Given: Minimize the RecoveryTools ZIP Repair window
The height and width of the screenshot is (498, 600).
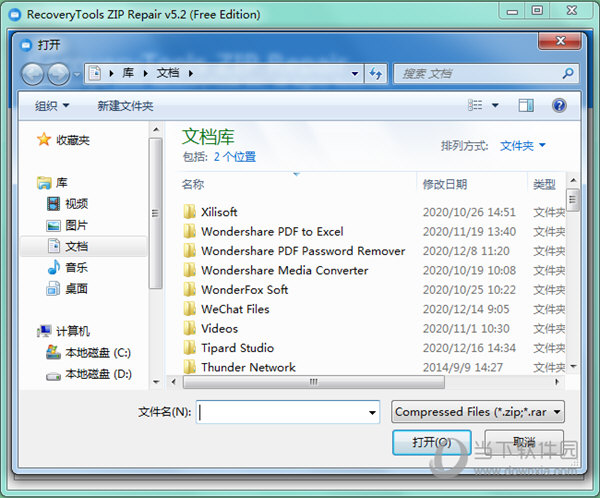Looking at the screenshot, I should coord(512,11).
